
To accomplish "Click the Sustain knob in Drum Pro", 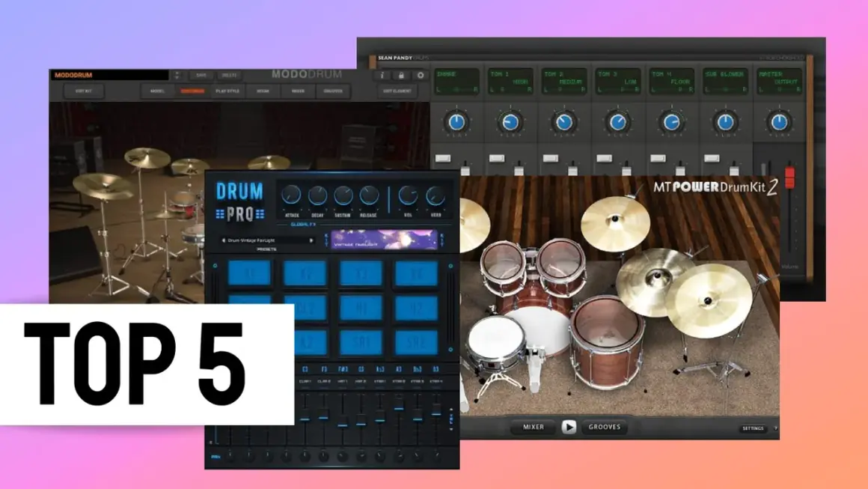I will pos(343,195).
